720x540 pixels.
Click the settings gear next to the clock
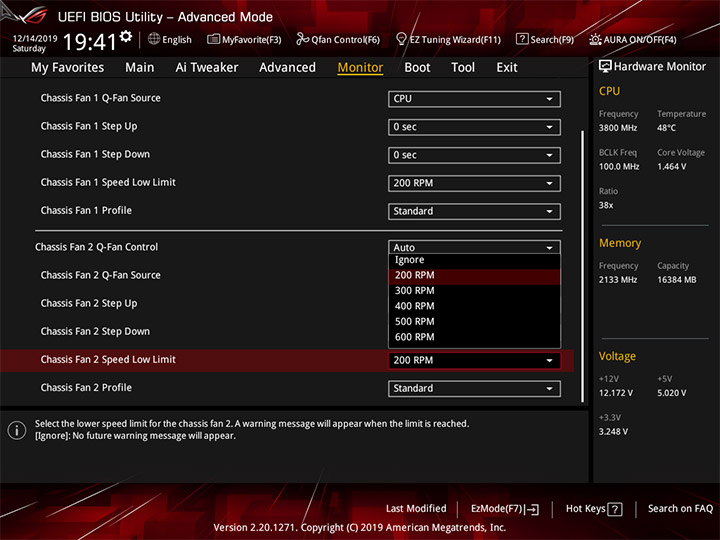tap(126, 36)
